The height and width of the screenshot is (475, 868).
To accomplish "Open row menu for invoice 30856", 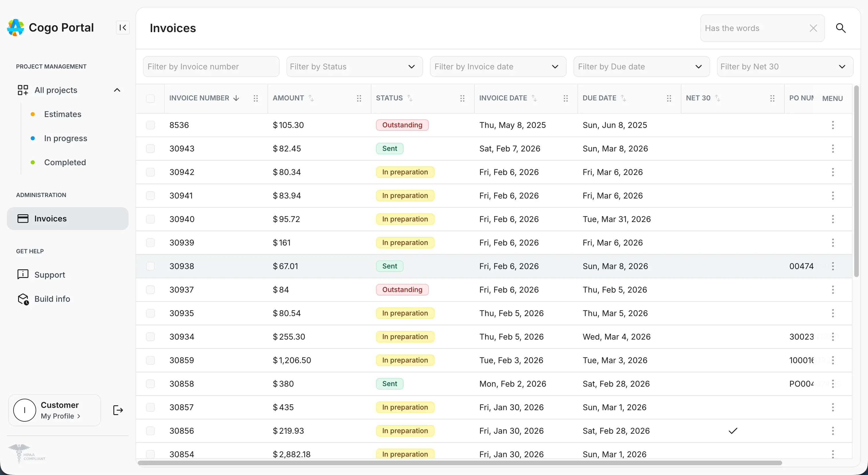I will (x=833, y=431).
